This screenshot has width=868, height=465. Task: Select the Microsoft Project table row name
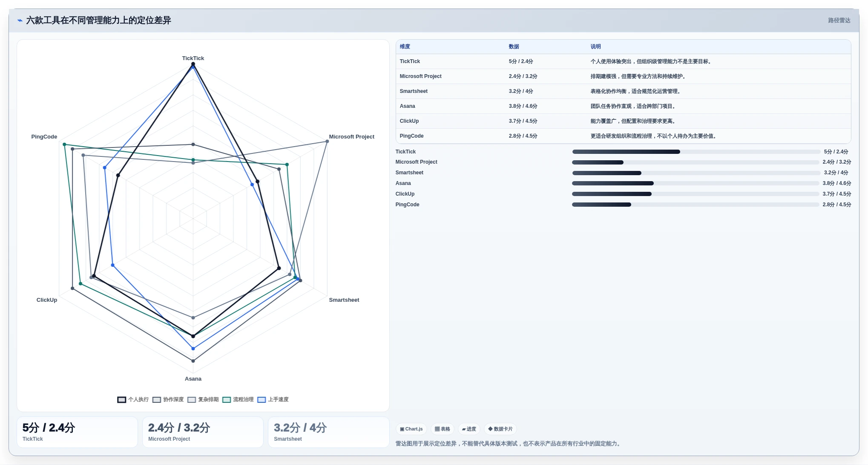420,76
